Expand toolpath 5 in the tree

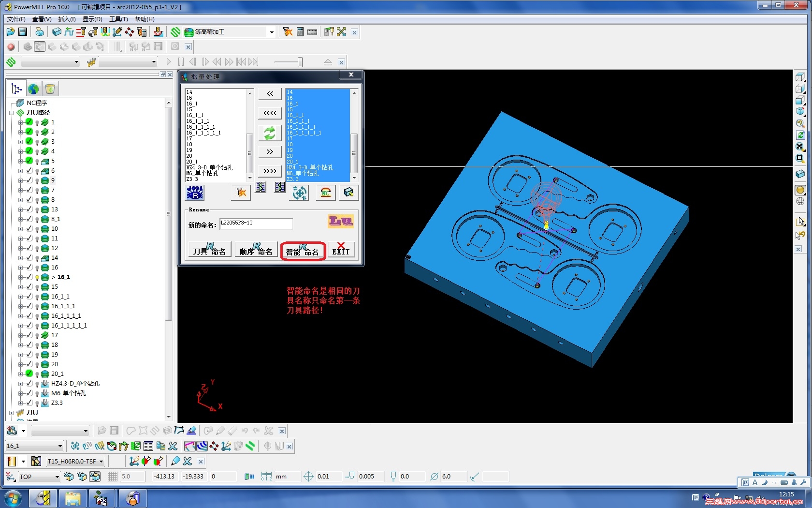20,161
